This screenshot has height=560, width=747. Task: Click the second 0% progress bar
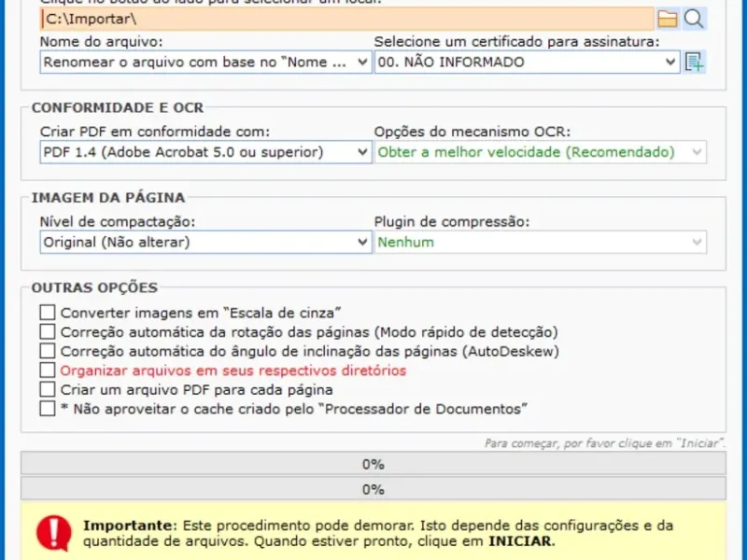click(x=373, y=489)
